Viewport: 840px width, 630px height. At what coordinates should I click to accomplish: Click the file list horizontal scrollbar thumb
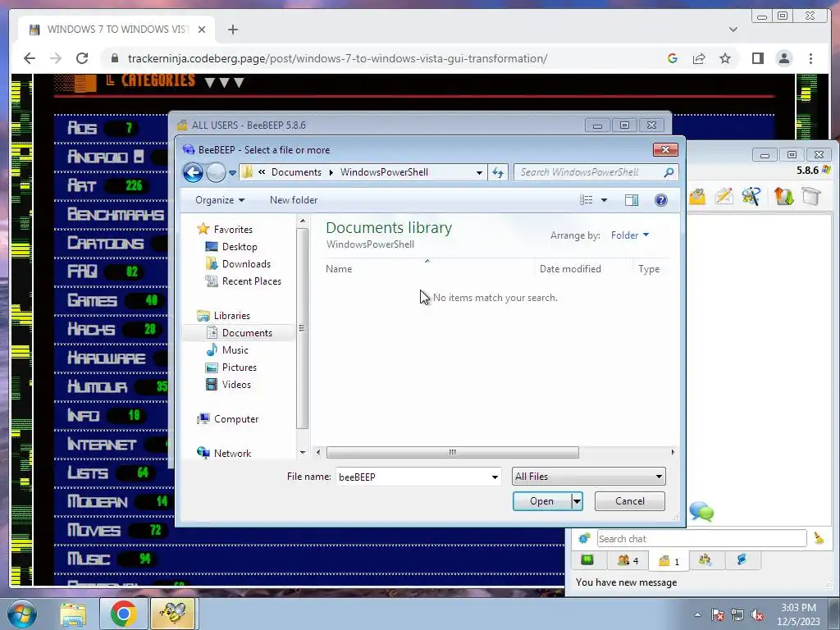click(453, 453)
